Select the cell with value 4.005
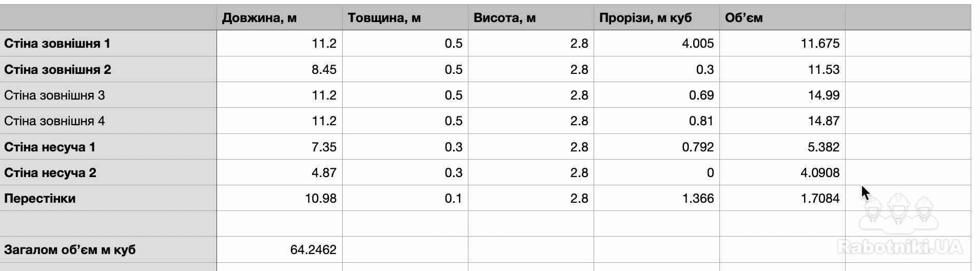This screenshot has width=980, height=271. [657, 43]
